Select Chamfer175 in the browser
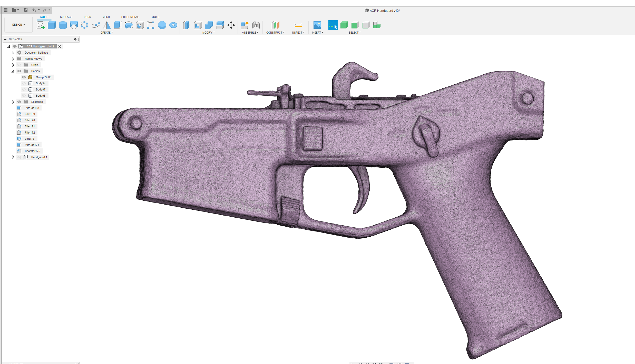 (x=32, y=151)
